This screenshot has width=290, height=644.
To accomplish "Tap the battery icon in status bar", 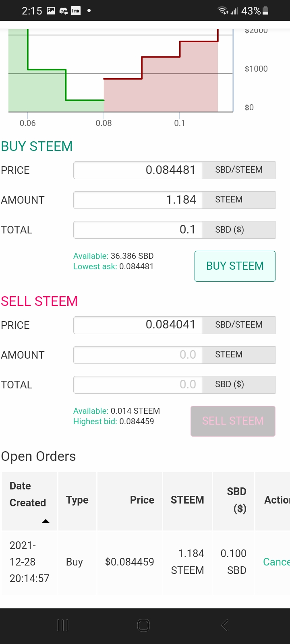I will 265,11.
